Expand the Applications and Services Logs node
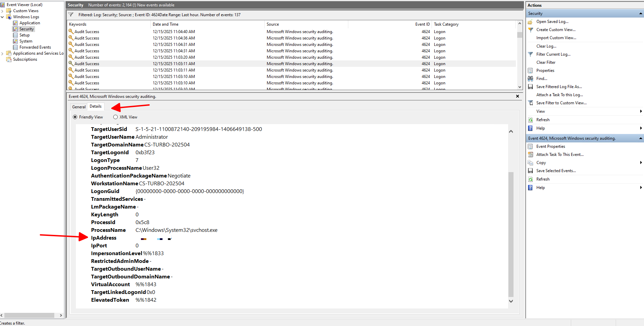The image size is (644, 326). click(x=2, y=53)
